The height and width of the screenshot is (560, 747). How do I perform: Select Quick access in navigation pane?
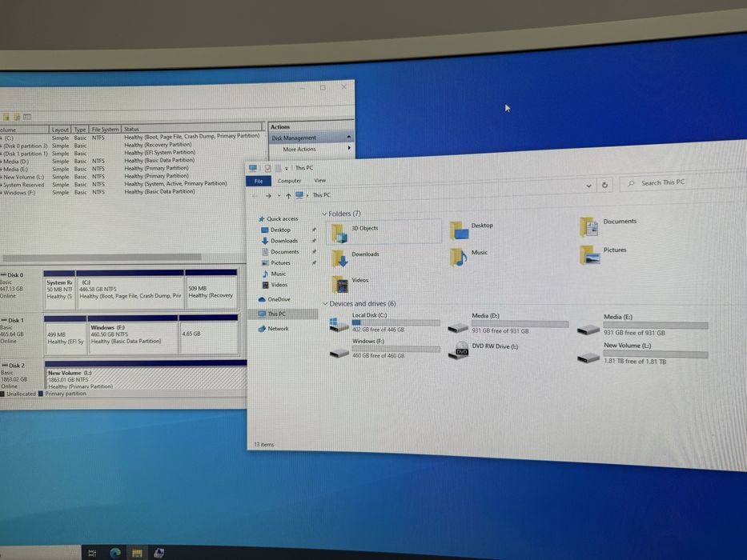[x=278, y=218]
